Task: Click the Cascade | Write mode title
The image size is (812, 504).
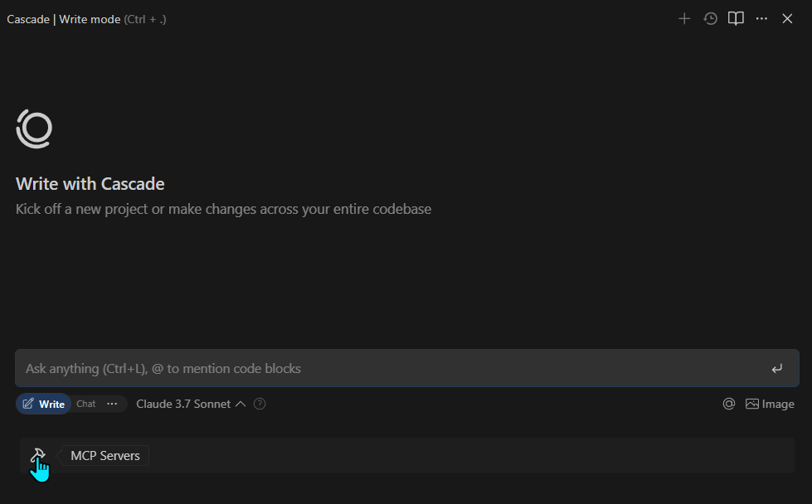Action: [x=64, y=19]
